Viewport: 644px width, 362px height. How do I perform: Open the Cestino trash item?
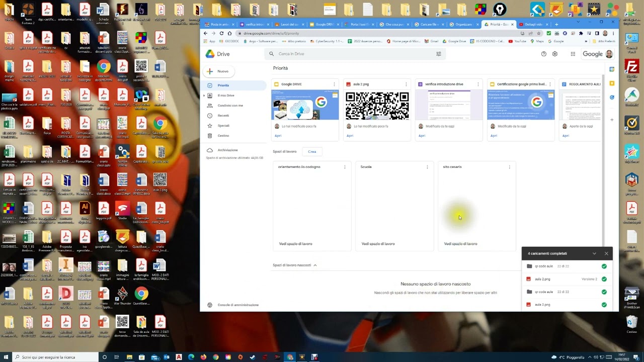223,136
